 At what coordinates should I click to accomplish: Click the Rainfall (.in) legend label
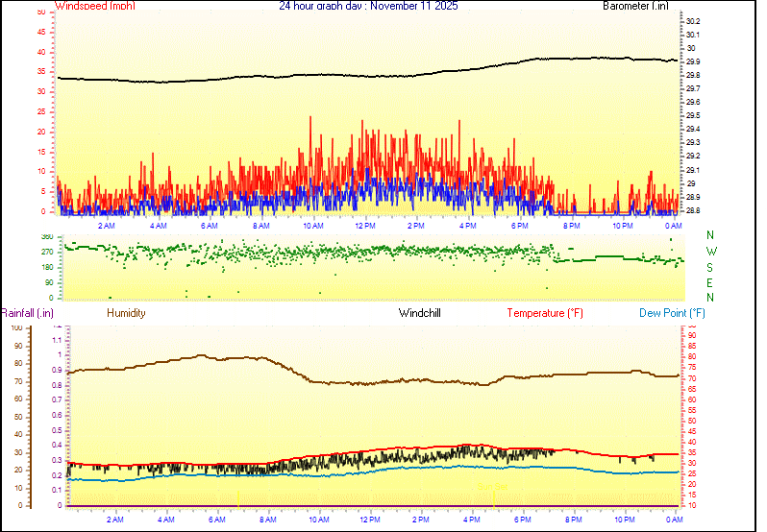27,313
